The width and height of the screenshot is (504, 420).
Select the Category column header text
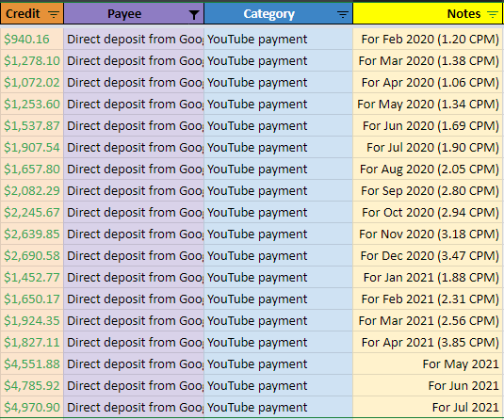pyautogui.click(x=269, y=14)
